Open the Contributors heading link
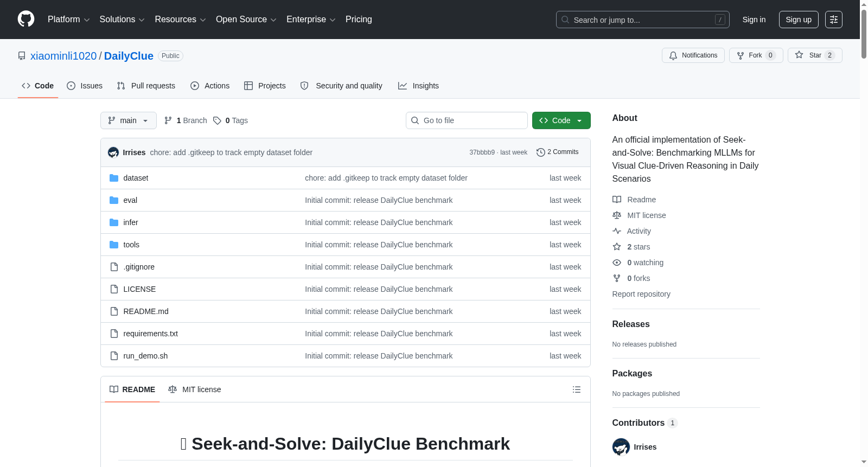868x467 pixels. (645, 423)
